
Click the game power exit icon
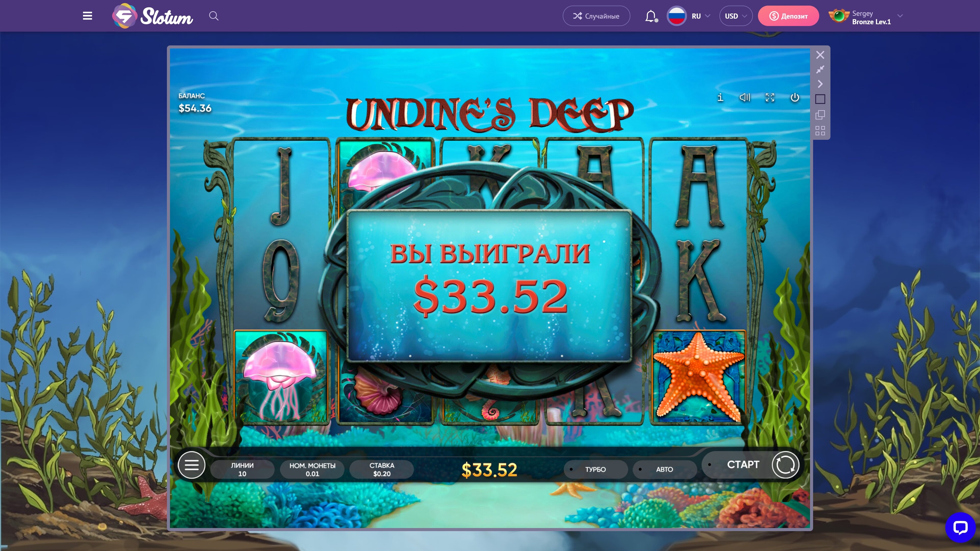(x=795, y=98)
